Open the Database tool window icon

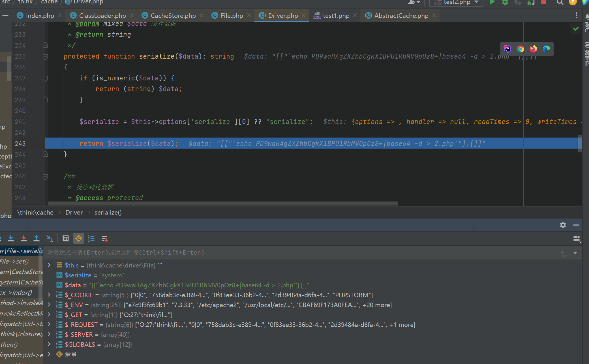pos(586,45)
